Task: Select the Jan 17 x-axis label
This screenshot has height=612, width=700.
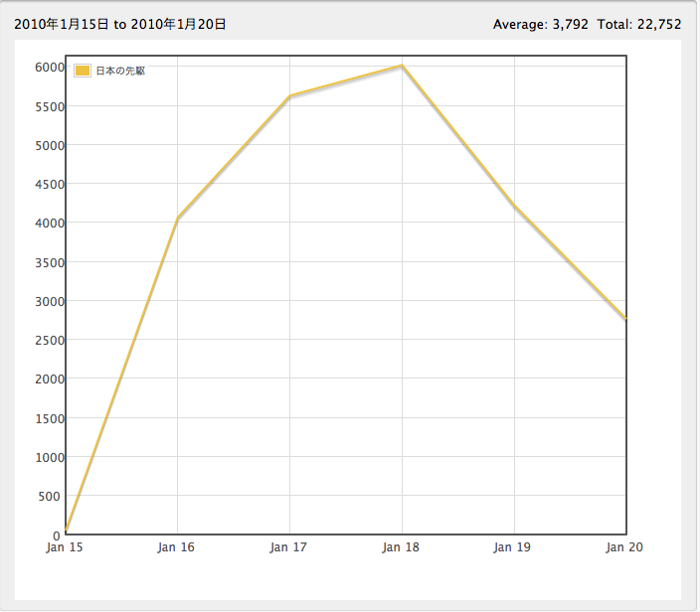Action: coord(289,547)
